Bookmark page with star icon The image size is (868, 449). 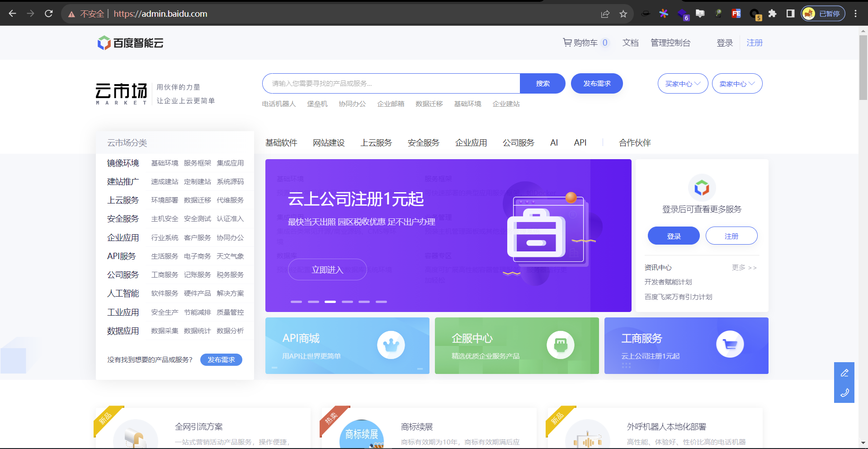pyautogui.click(x=623, y=14)
